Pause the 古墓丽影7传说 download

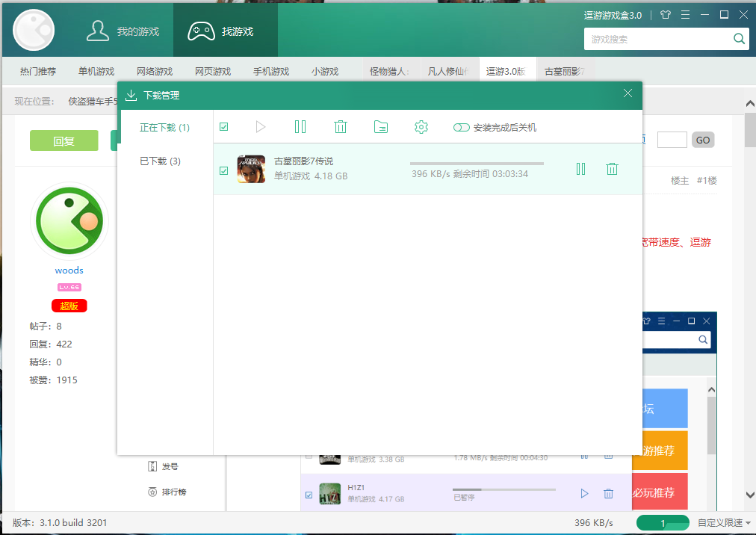(580, 169)
